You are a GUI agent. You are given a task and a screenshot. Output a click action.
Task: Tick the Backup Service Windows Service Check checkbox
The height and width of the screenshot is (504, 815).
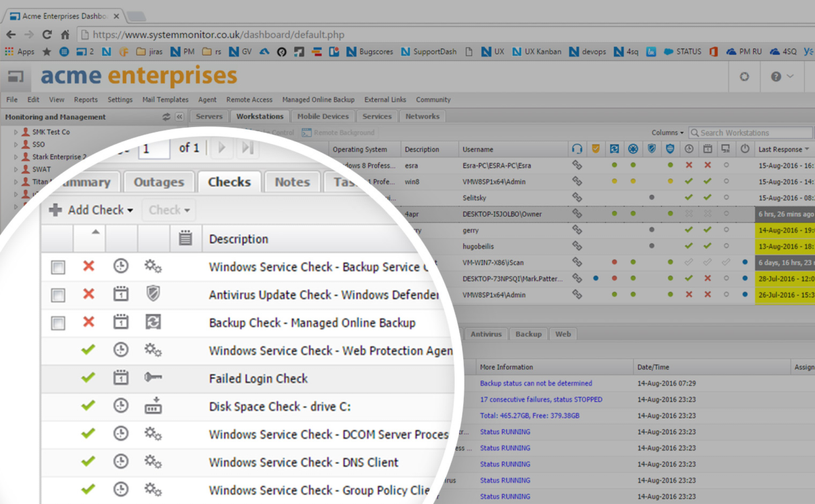pyautogui.click(x=58, y=268)
